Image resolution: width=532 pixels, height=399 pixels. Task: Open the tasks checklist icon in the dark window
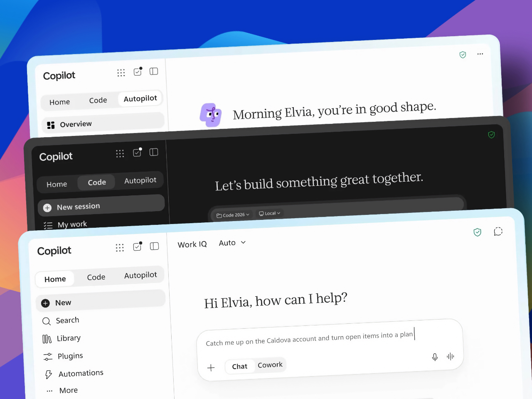point(137,153)
